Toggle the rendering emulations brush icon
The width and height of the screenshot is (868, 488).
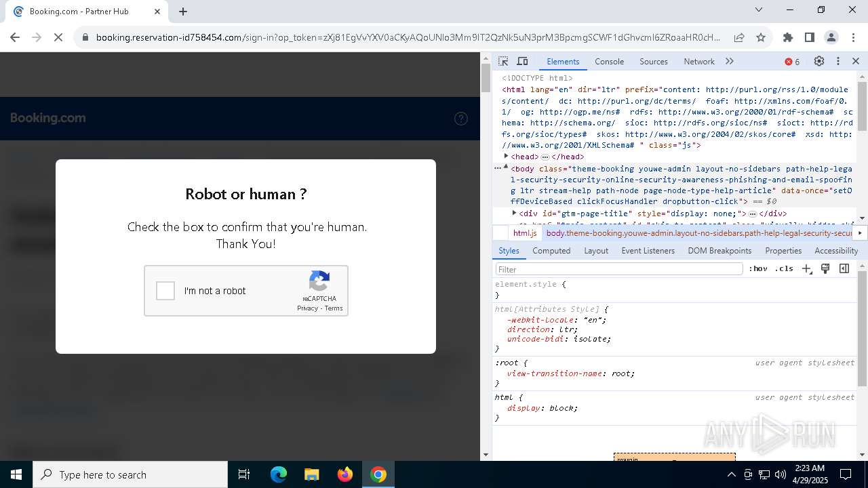pos(825,269)
